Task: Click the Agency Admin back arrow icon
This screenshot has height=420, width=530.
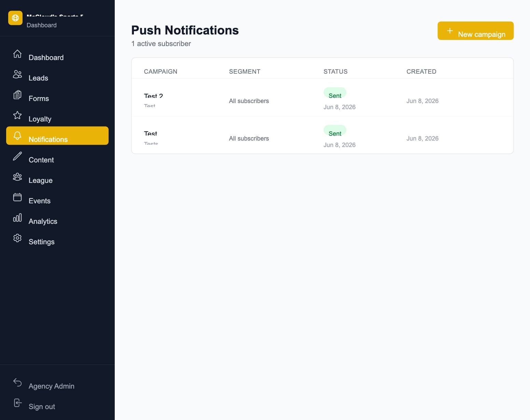Action: pos(17,382)
